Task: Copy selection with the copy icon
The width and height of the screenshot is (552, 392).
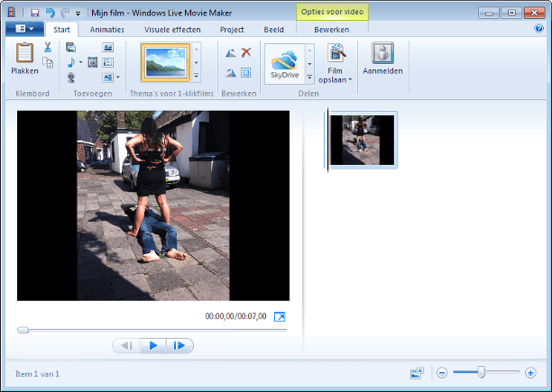Action: coord(48,62)
